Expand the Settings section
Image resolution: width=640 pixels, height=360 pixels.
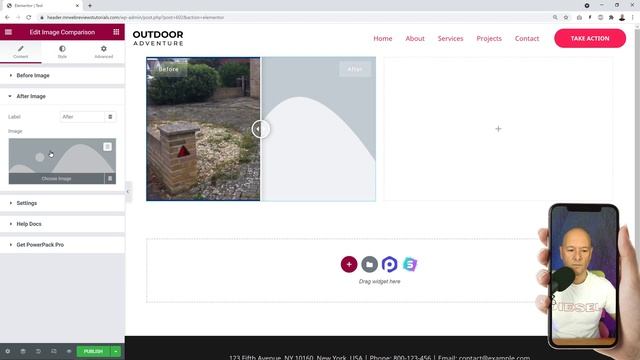pos(62,203)
